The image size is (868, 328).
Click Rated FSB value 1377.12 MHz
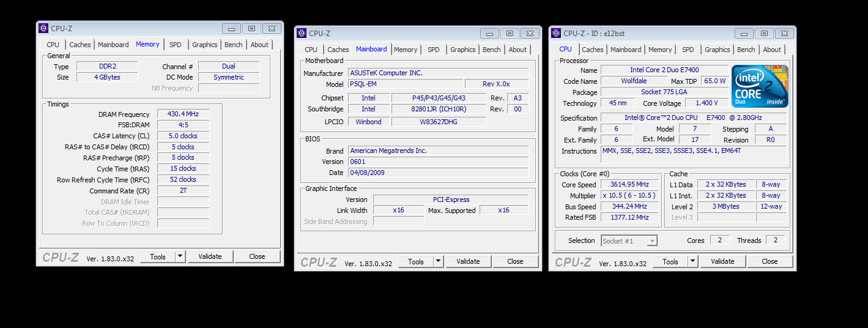(x=629, y=217)
